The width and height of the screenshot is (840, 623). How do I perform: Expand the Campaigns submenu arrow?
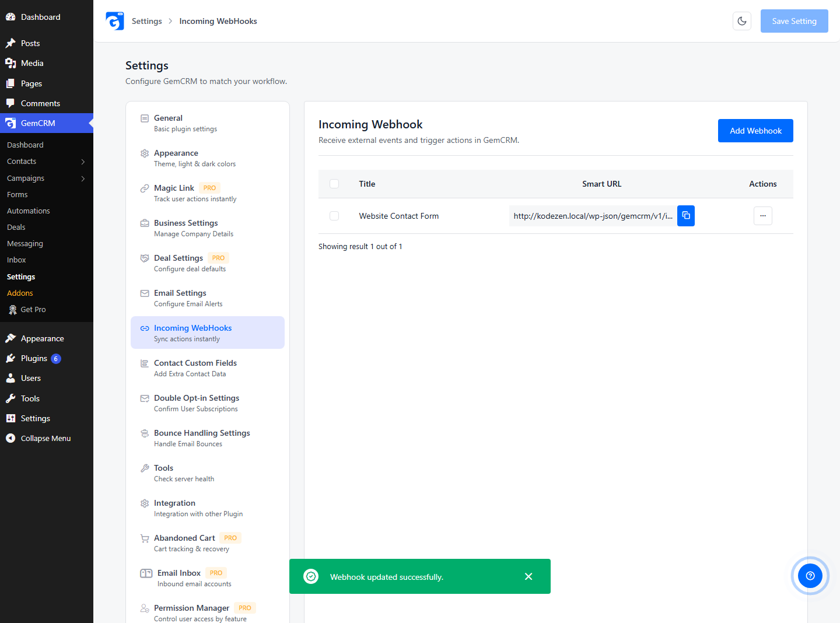point(83,178)
